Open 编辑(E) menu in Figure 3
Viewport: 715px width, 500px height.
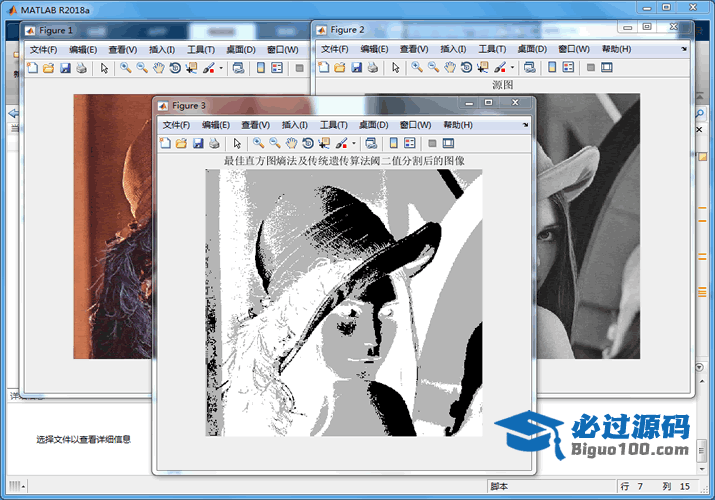tap(215, 125)
